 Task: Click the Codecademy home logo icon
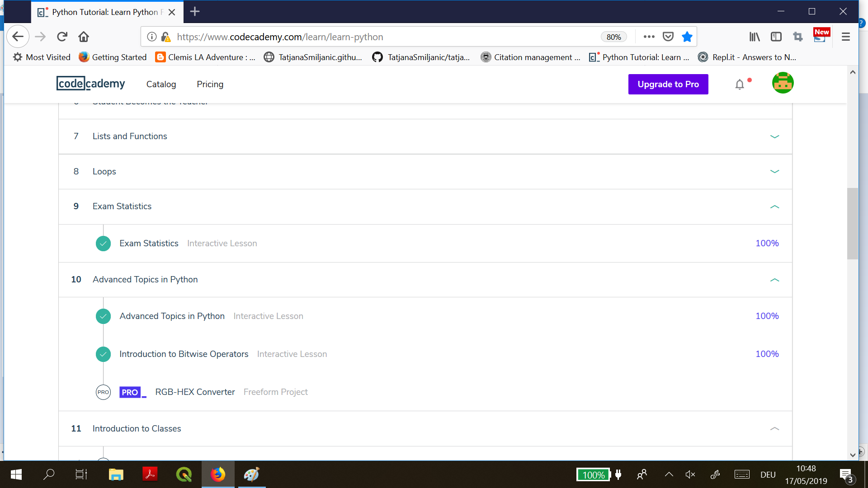pyautogui.click(x=91, y=84)
